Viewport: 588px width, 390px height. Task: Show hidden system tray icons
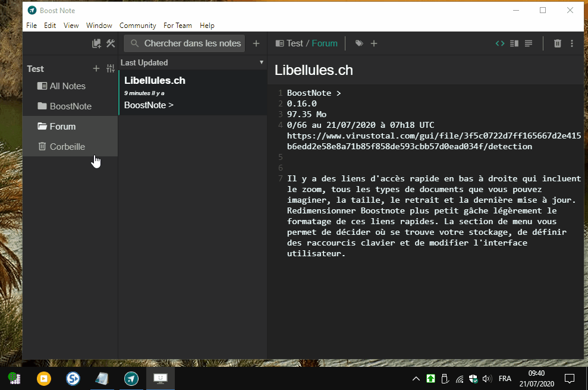pos(416,379)
